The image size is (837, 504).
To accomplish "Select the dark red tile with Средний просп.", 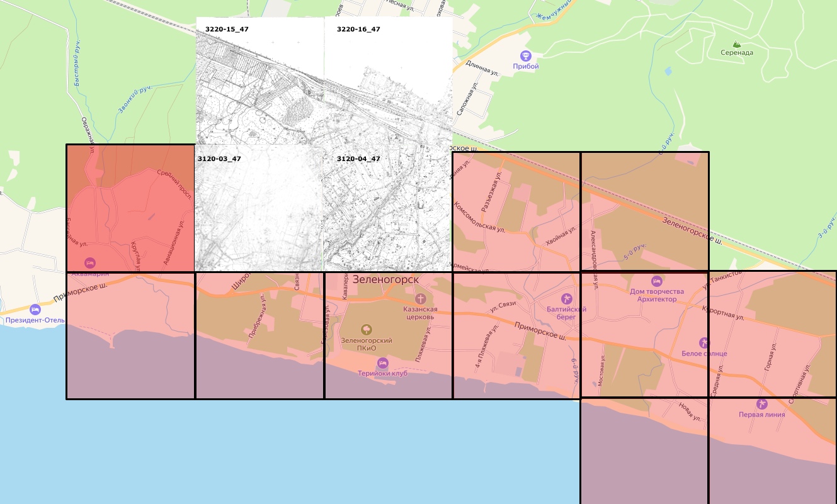I will pos(130,208).
